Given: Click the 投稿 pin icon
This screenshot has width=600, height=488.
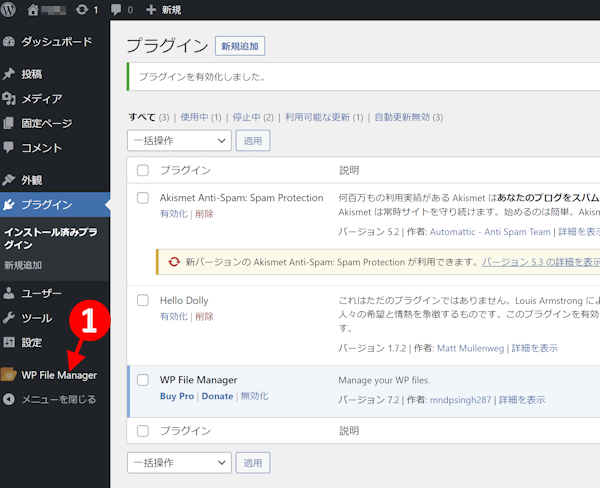Looking at the screenshot, I should click(x=9, y=74).
